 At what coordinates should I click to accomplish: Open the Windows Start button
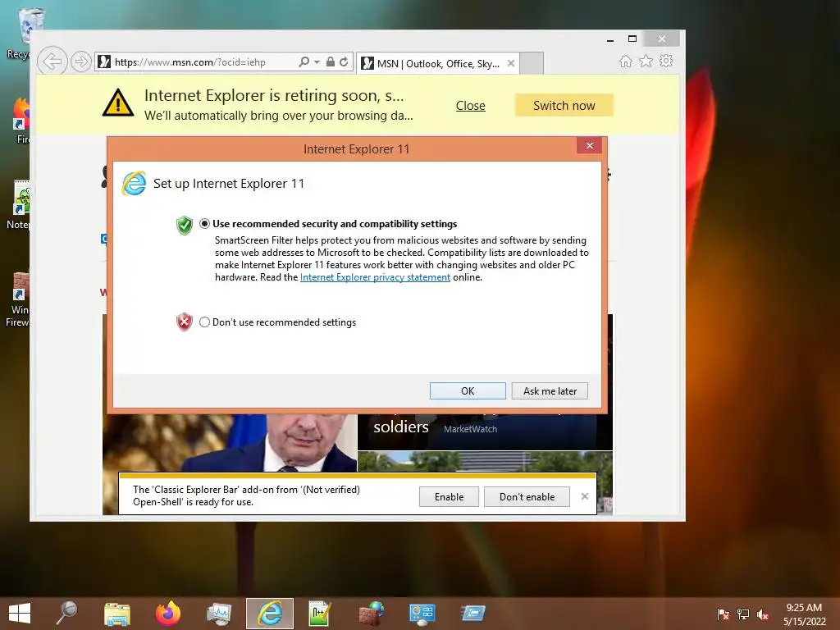(20, 614)
